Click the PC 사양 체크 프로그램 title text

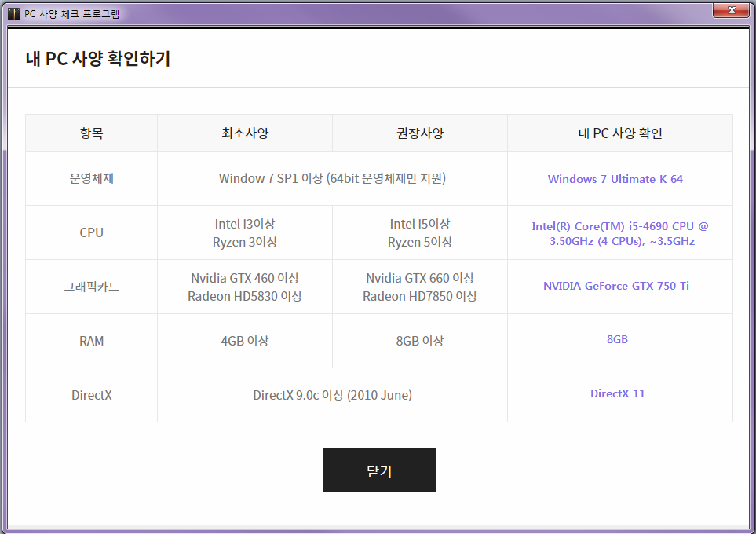click(x=71, y=15)
